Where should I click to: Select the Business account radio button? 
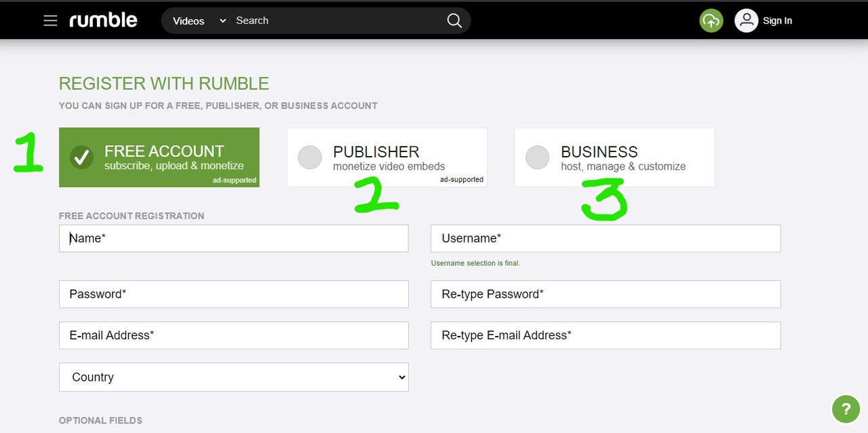coord(538,157)
